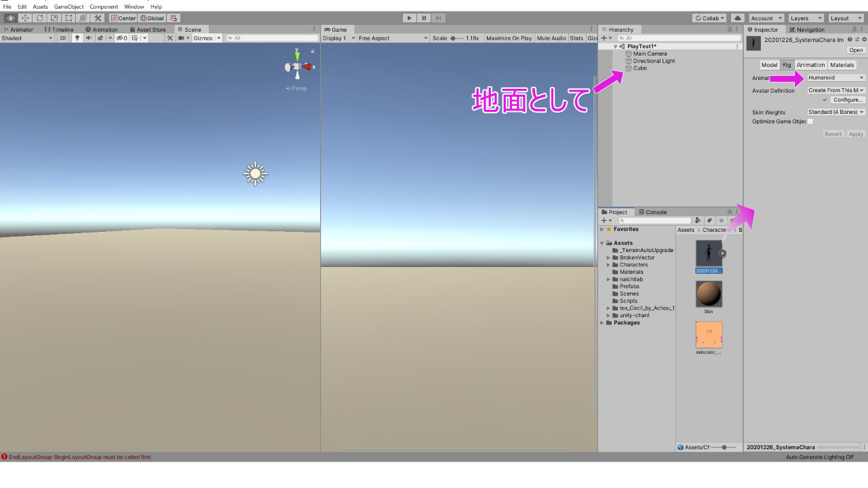Select the combined Transform tool
Image resolution: width=868 pixels, height=488 pixels.
tap(83, 18)
